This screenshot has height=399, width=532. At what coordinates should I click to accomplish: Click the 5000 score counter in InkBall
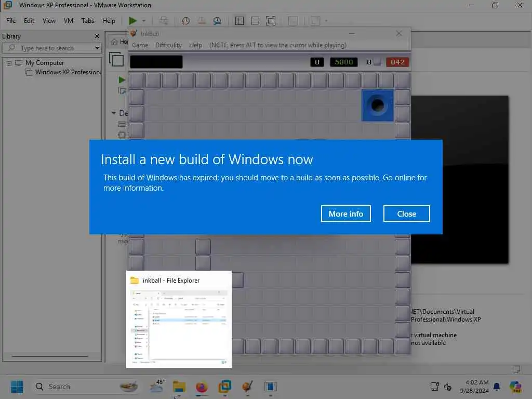coord(344,62)
